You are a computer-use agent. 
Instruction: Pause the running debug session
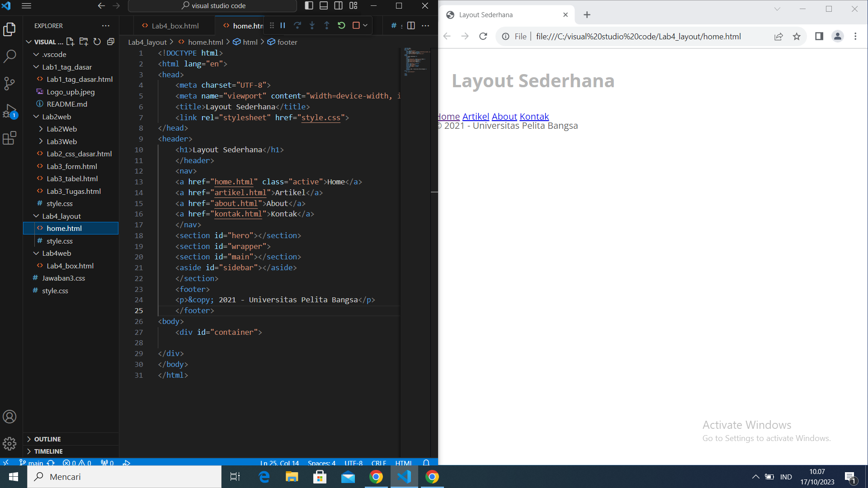[282, 25]
